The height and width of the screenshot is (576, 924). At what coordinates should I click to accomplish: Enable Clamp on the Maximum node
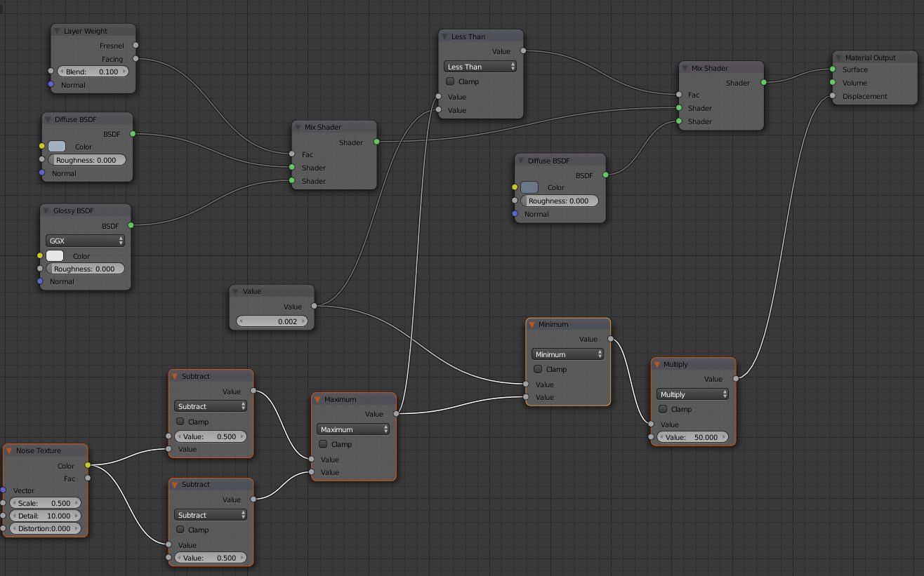click(323, 444)
